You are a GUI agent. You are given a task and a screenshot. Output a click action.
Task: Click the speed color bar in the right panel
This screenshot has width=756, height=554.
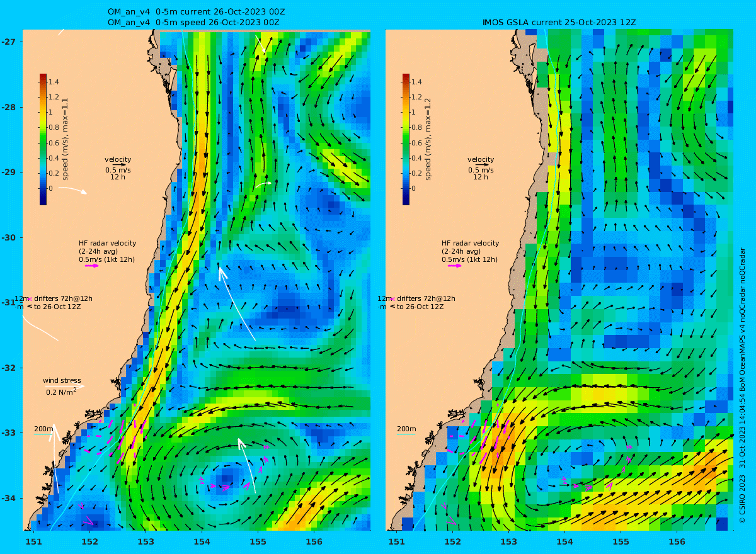point(406,139)
